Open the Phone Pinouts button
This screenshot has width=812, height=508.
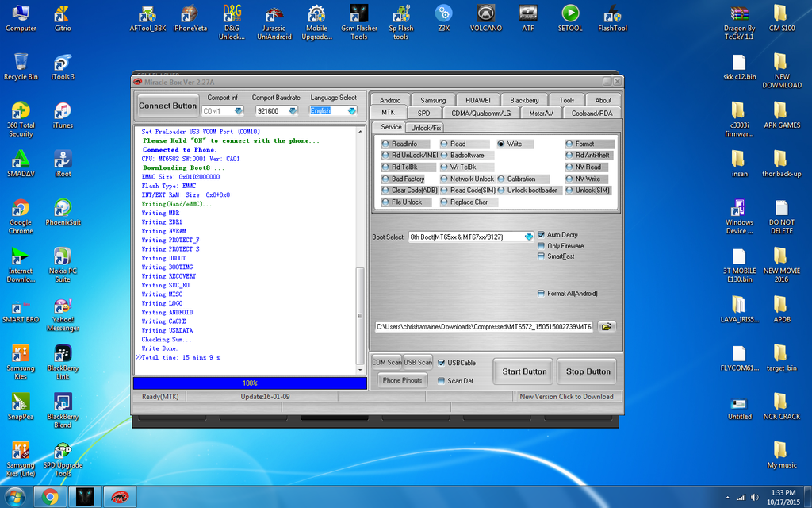(402, 380)
